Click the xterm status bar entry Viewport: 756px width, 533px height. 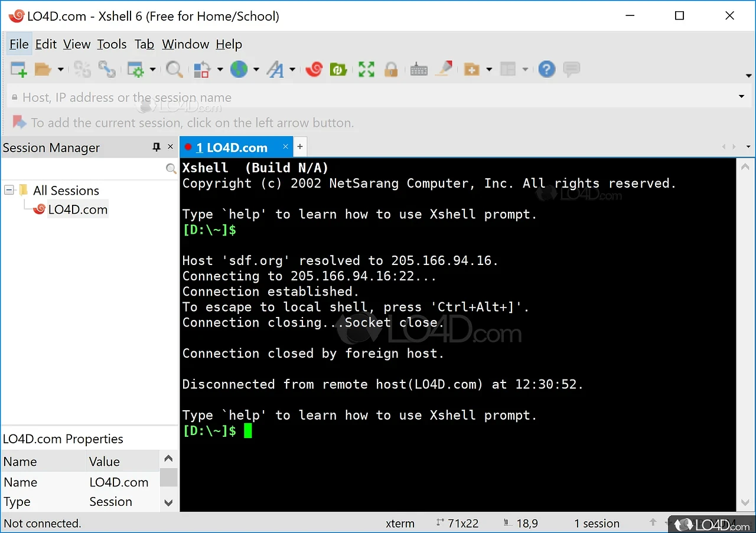400,523
